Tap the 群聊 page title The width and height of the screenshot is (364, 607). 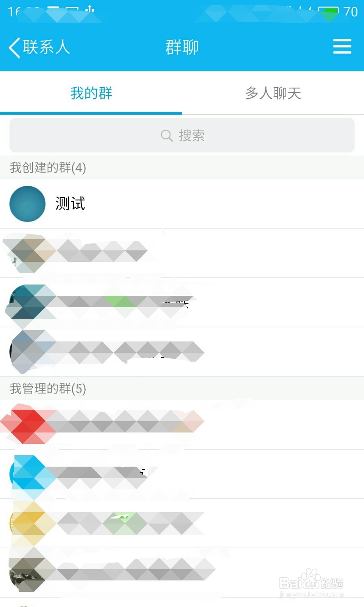[182, 47]
